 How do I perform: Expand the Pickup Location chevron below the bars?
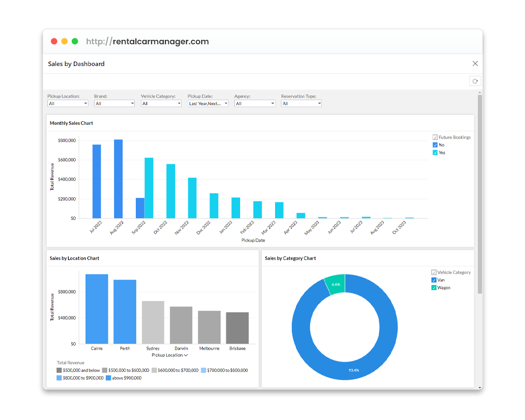tap(186, 354)
